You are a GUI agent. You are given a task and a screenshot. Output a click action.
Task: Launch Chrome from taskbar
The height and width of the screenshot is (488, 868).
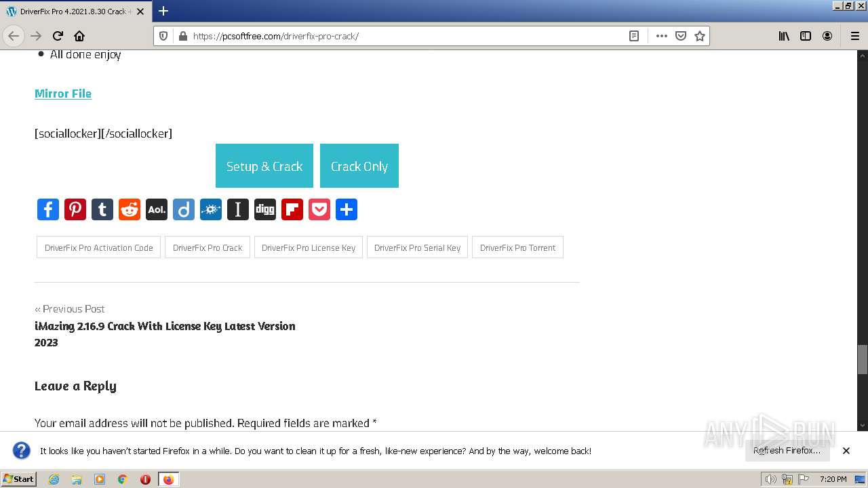(x=123, y=479)
